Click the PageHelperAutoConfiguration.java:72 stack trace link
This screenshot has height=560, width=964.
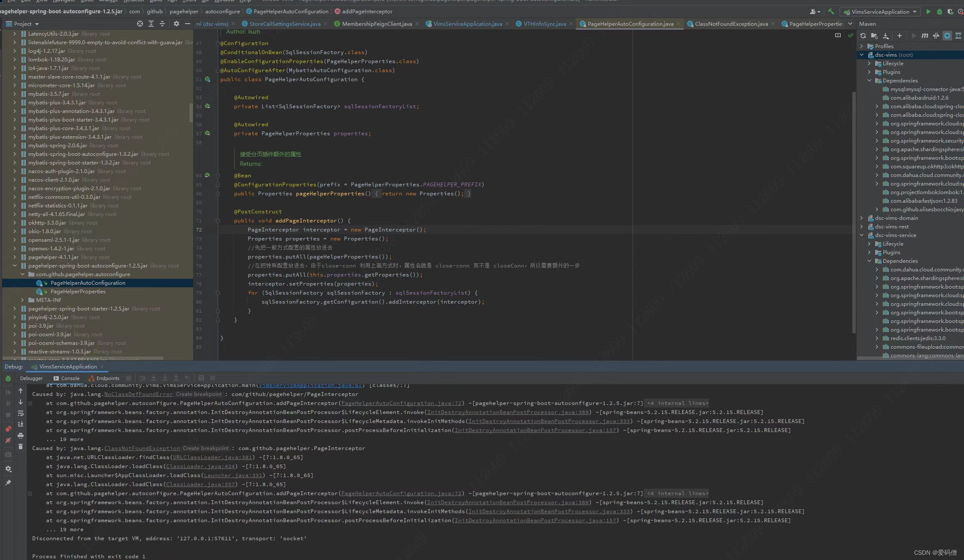click(401, 403)
